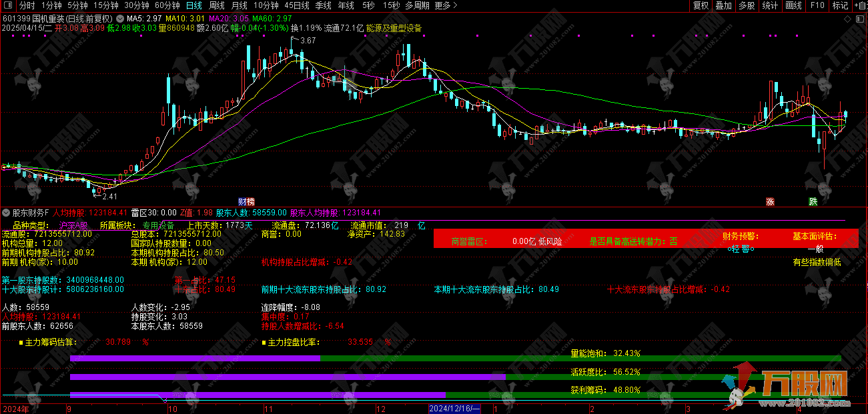The width and height of the screenshot is (868, 414).
Task: Click the 量能饱和 32.43% progress bar
Action: tap(455, 358)
